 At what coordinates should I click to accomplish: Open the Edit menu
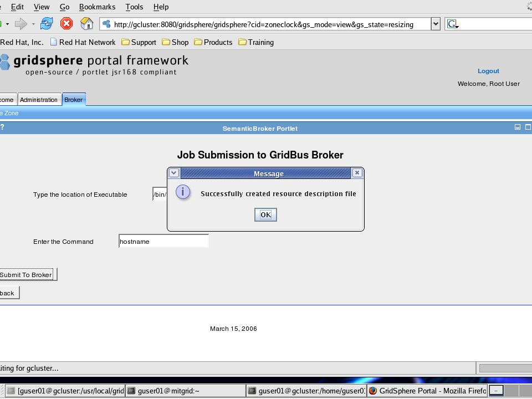click(17, 7)
